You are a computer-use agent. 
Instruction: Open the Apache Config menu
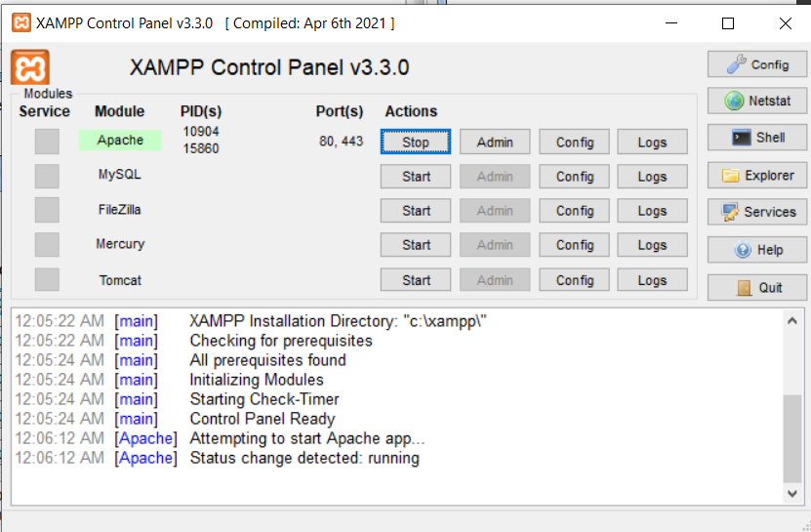pyautogui.click(x=575, y=142)
